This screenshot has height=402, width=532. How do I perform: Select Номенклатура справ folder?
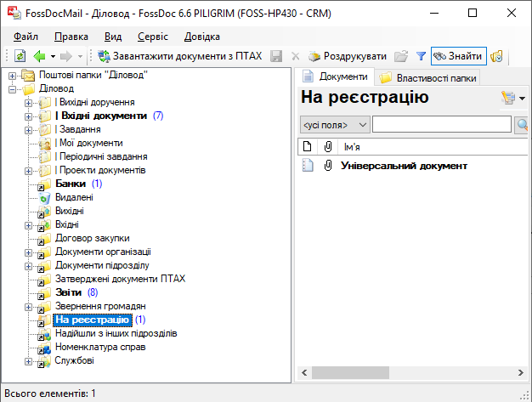100,347
